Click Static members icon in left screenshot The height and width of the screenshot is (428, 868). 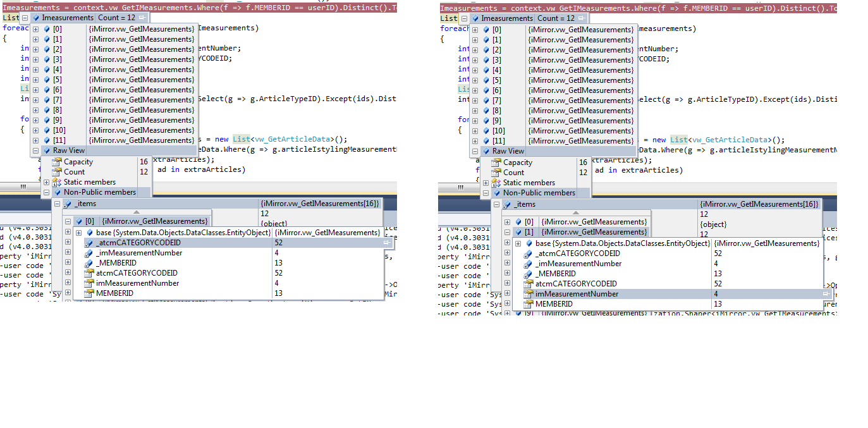56,182
